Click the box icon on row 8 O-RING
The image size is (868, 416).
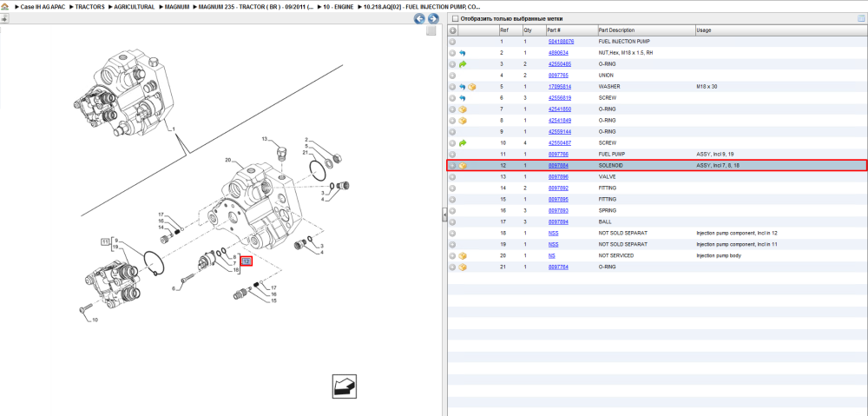463,121
